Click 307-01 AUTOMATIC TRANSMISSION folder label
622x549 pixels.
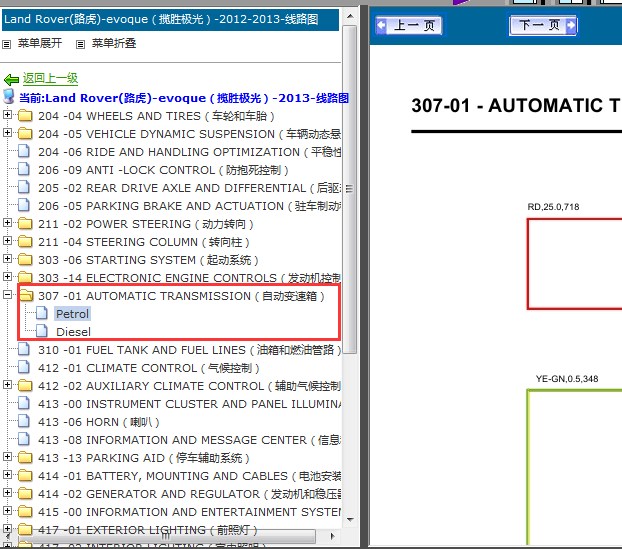pos(181,296)
